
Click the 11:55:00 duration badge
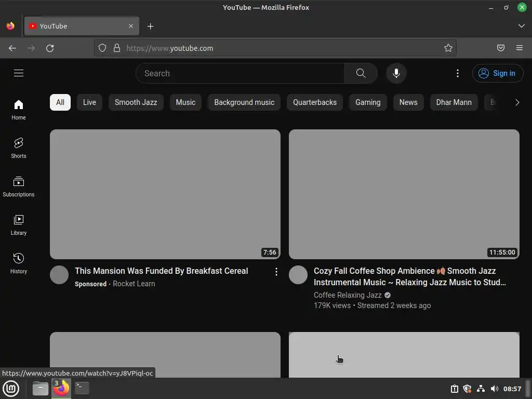coord(502,252)
